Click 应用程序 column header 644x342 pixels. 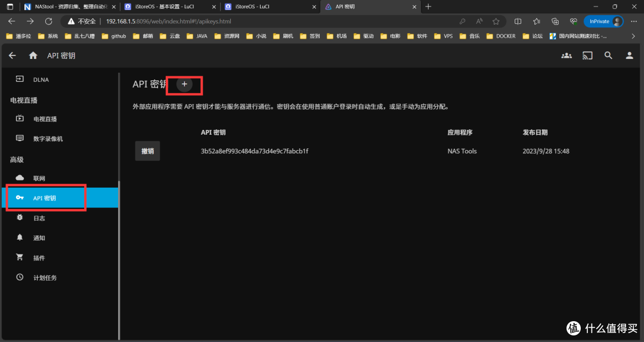(x=460, y=132)
